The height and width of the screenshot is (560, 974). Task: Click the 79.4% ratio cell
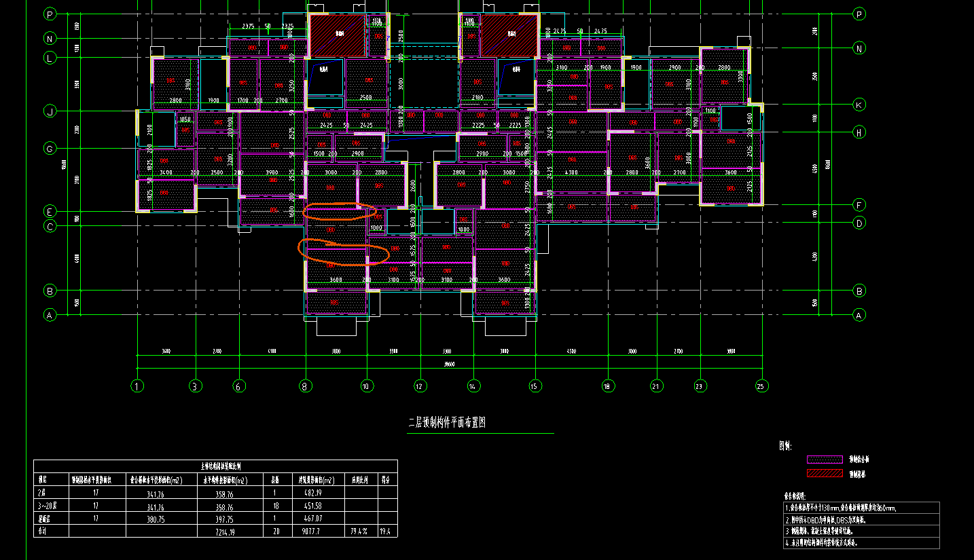(x=359, y=531)
